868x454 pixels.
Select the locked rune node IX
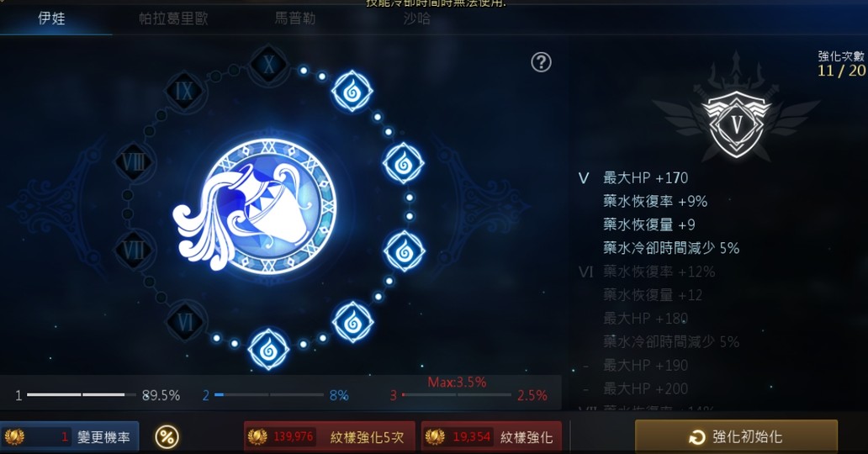[x=184, y=92]
